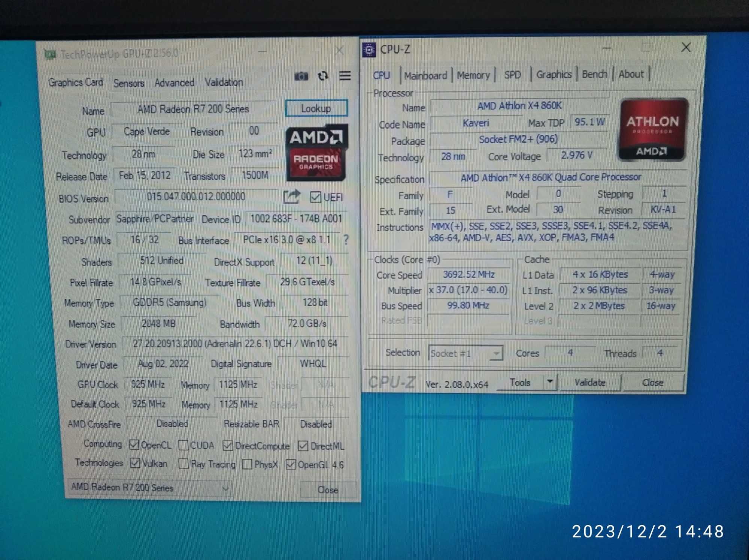
Task: Click the GPU Clock value 925 MHz
Action: [148, 384]
